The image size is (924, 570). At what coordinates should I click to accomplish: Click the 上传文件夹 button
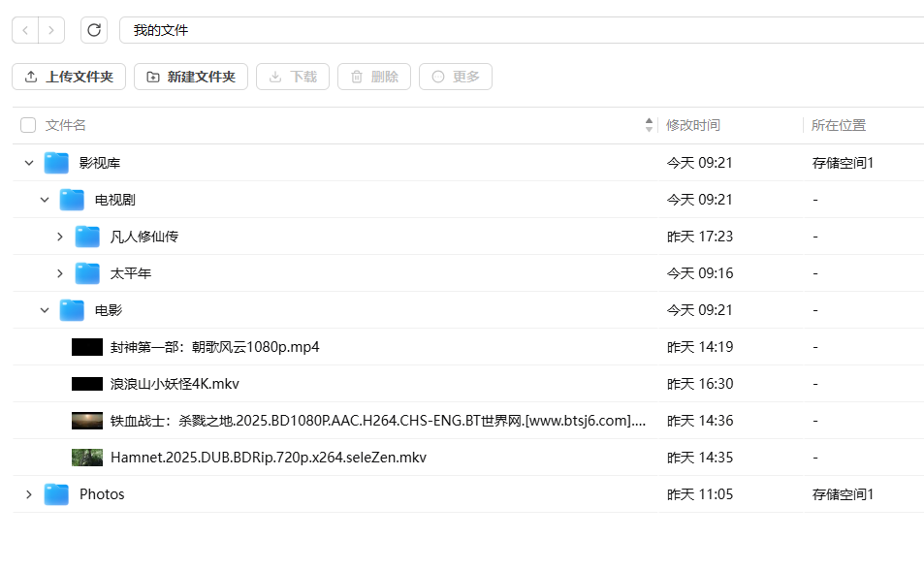pyautogui.click(x=68, y=77)
